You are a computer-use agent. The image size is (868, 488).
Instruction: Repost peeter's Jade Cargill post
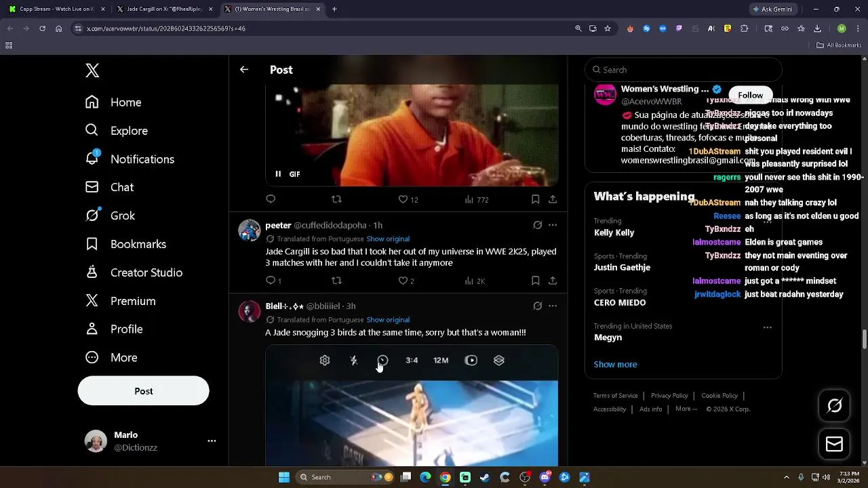coord(336,281)
